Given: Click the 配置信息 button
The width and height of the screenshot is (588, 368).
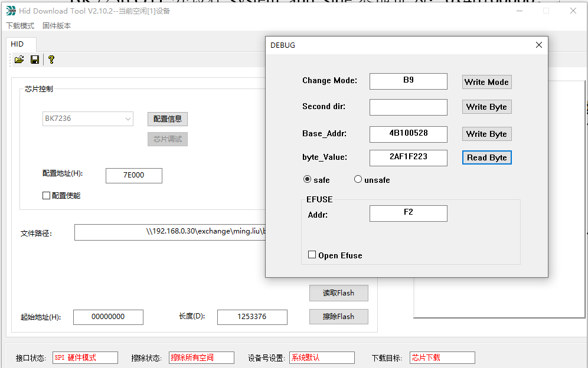Looking at the screenshot, I should 167,119.
